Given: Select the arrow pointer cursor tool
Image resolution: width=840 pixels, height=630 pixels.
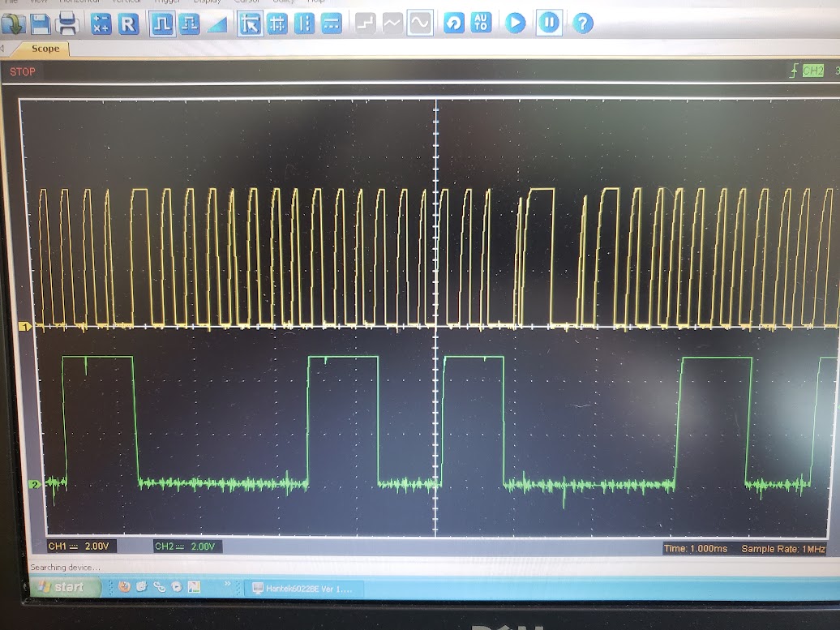Looking at the screenshot, I should (251, 24).
